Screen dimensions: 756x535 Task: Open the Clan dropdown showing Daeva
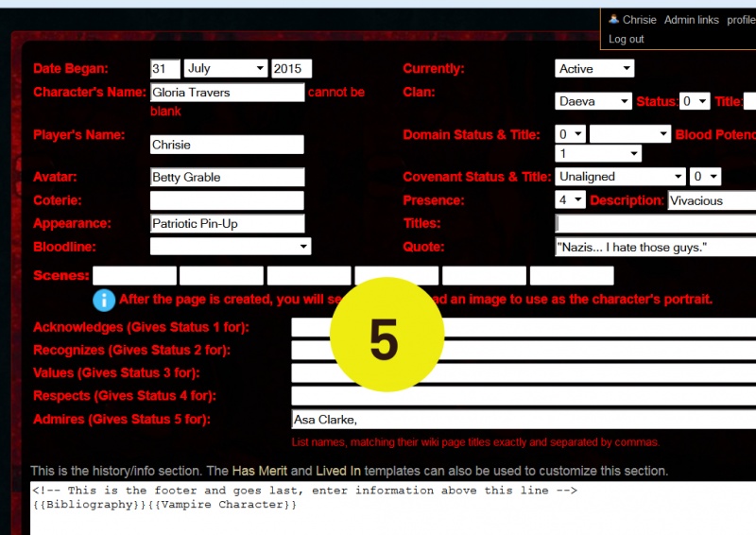(x=593, y=101)
